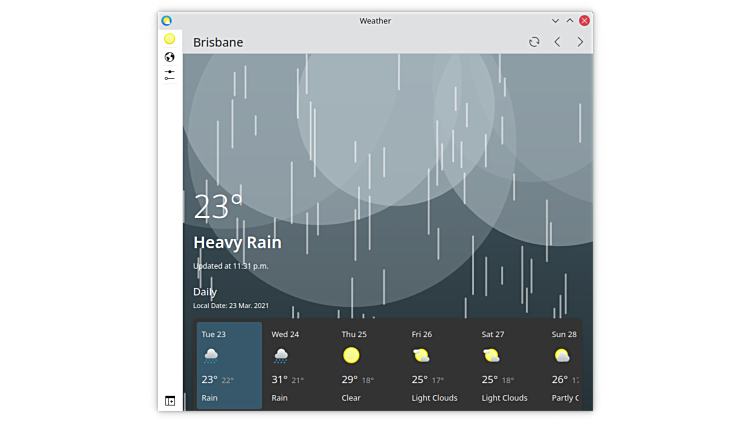This screenshot has height=423, width=752.
Task: Select the Sun 28 forecast card
Action: coord(566,365)
